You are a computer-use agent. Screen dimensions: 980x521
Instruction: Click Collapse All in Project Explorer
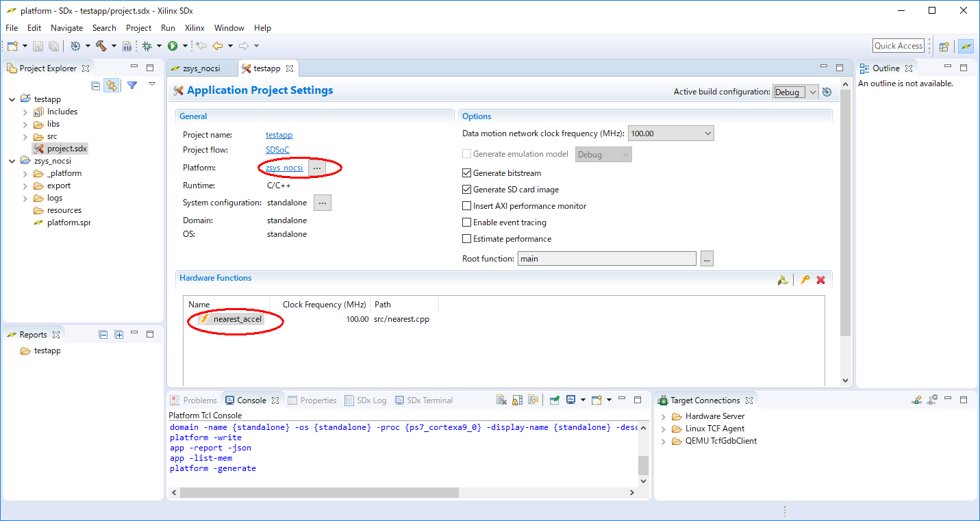(96, 86)
